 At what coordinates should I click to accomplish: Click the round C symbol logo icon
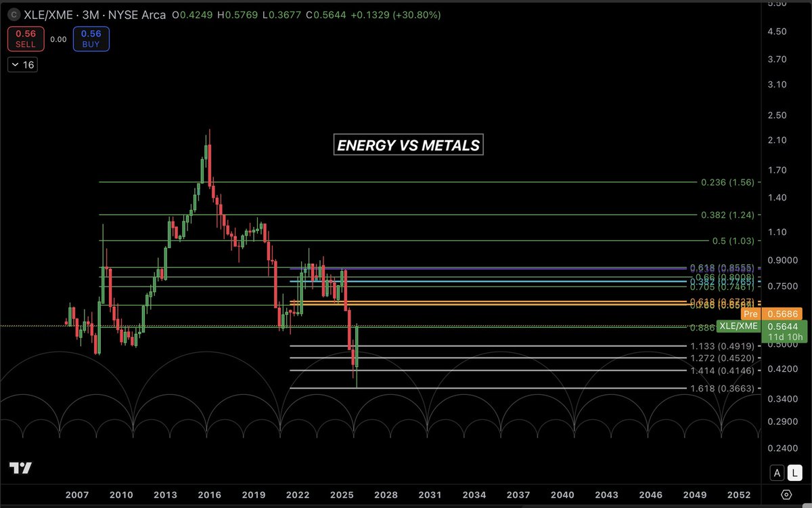pyautogui.click(x=15, y=15)
